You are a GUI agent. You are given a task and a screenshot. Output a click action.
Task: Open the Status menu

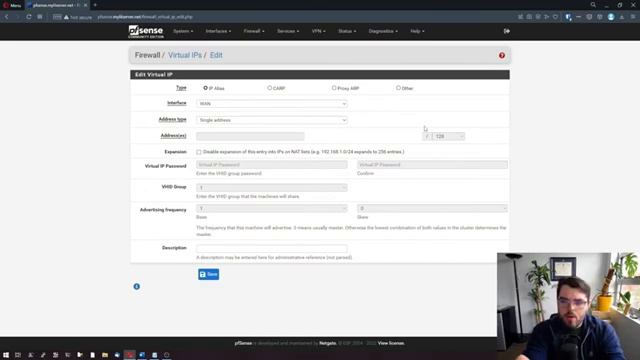point(347,31)
